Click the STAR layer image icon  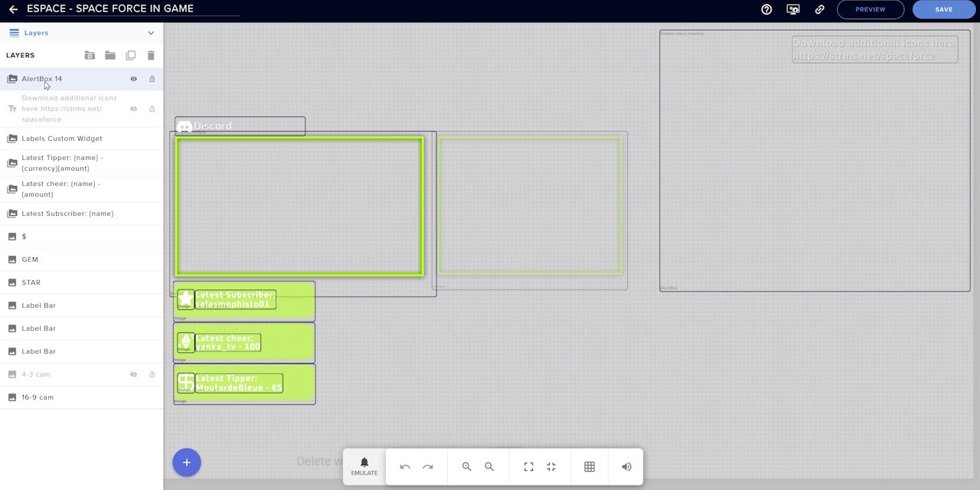click(x=12, y=283)
